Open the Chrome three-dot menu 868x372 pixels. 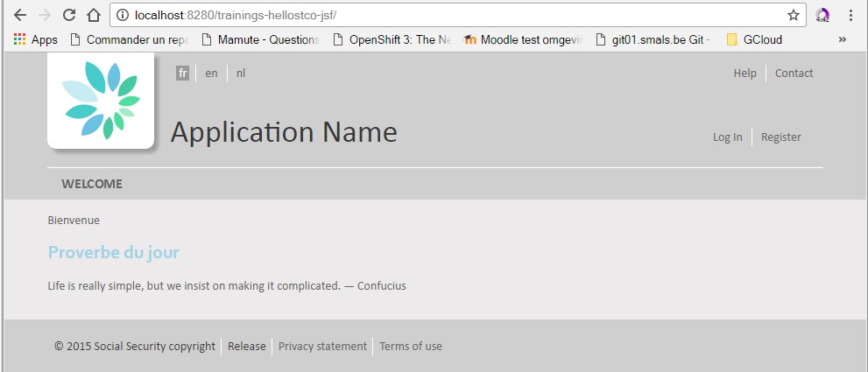click(x=850, y=15)
